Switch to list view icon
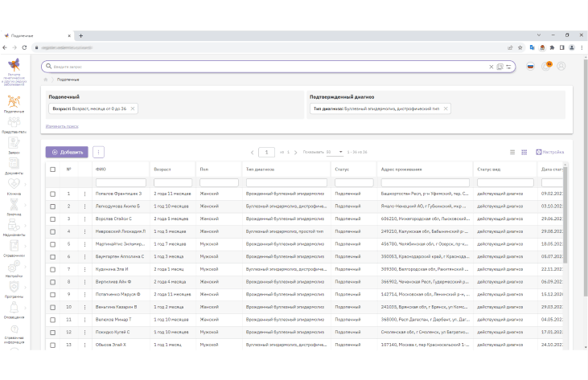Image resolution: width=588 pixels, height=380 pixels. pos(512,152)
